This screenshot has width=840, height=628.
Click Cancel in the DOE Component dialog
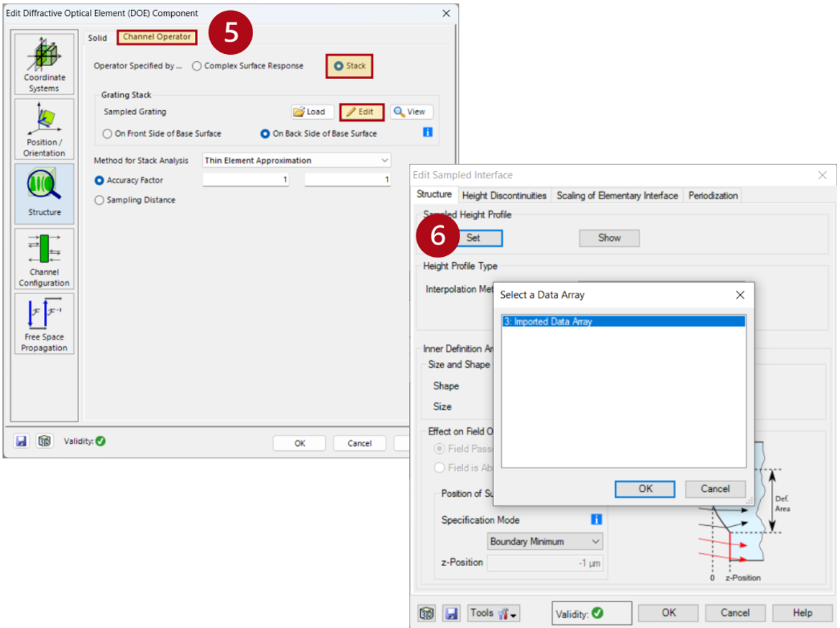(360, 443)
